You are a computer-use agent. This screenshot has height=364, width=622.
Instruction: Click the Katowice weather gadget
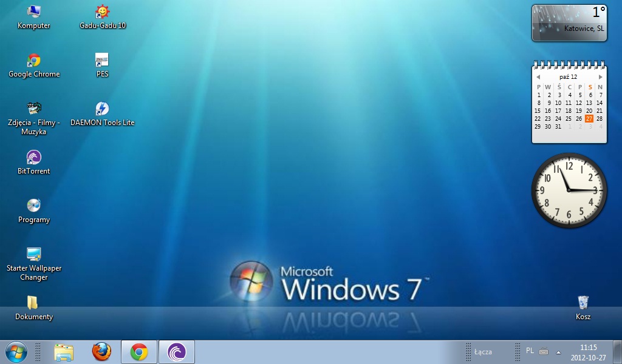[x=569, y=23]
